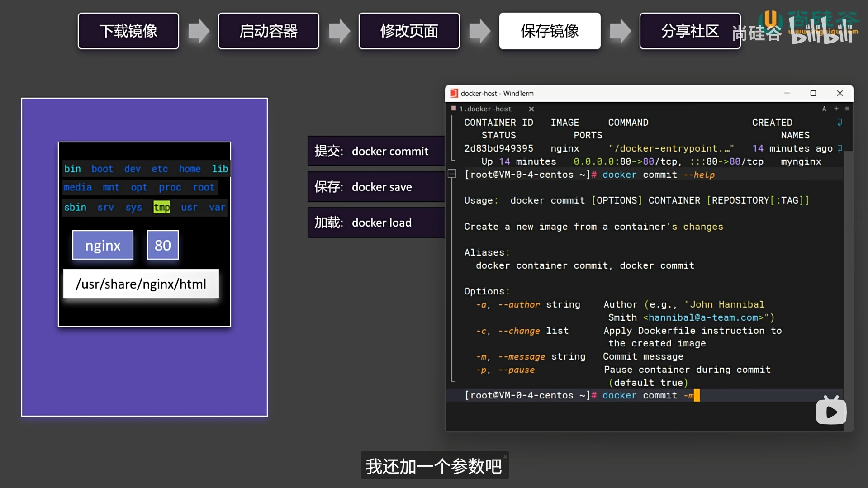This screenshot has width=868, height=488.
Task: Click the 'Aliases:' heading in terminal
Action: point(487,252)
